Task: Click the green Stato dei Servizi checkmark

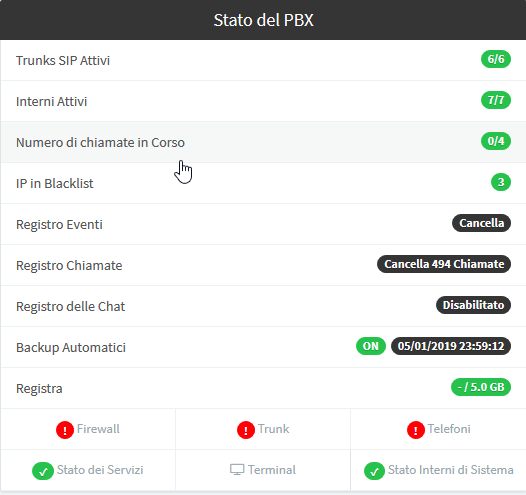Action: coord(43,471)
